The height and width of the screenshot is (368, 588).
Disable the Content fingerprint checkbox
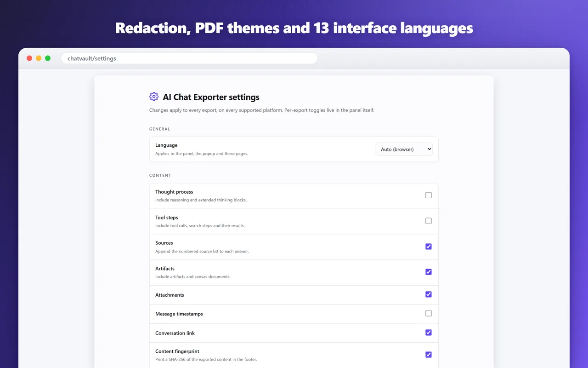[x=429, y=355]
